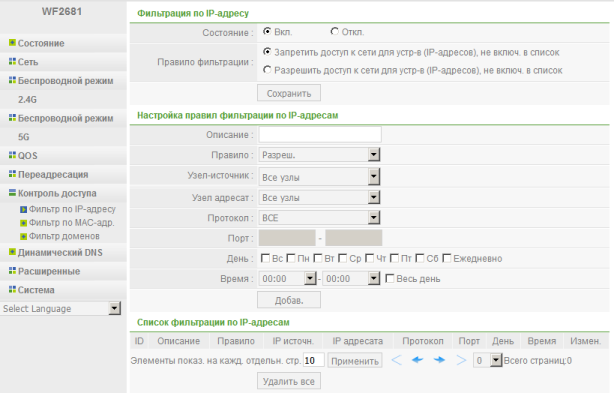Enable the Весь день checkbox

390,278
